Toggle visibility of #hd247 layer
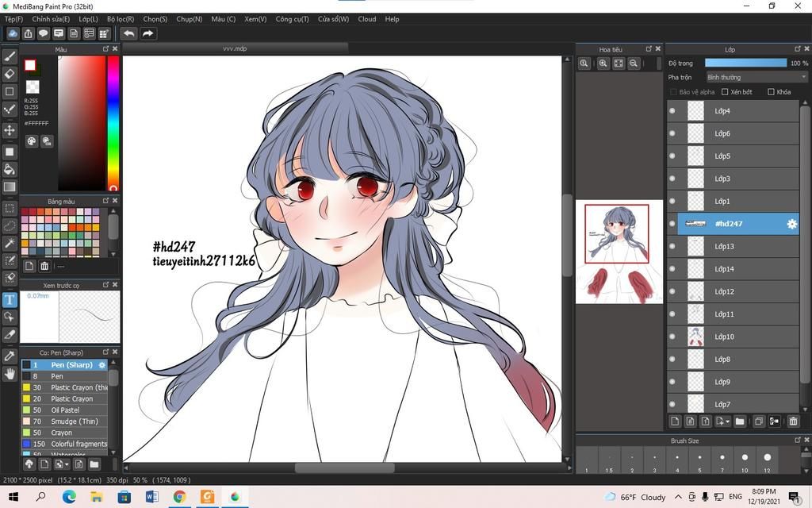Image resolution: width=812 pixels, height=508 pixels. 672,224
